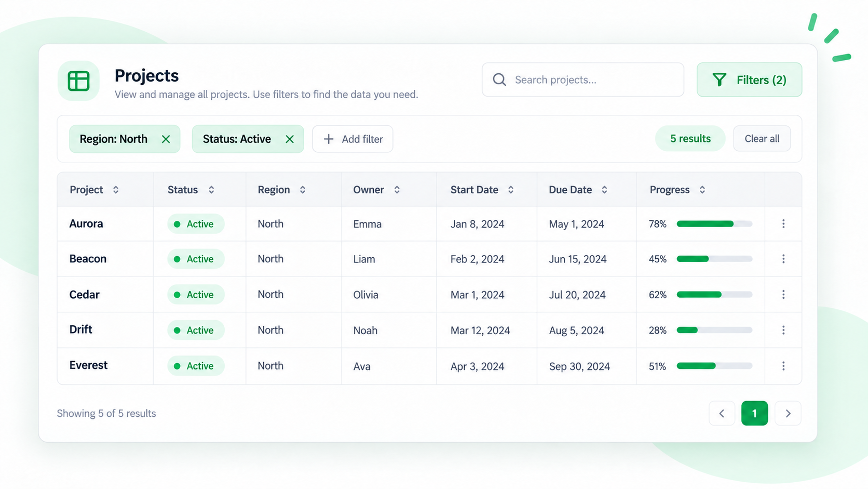The image size is (868, 489).
Task: Click the Clear all button
Action: tap(762, 139)
